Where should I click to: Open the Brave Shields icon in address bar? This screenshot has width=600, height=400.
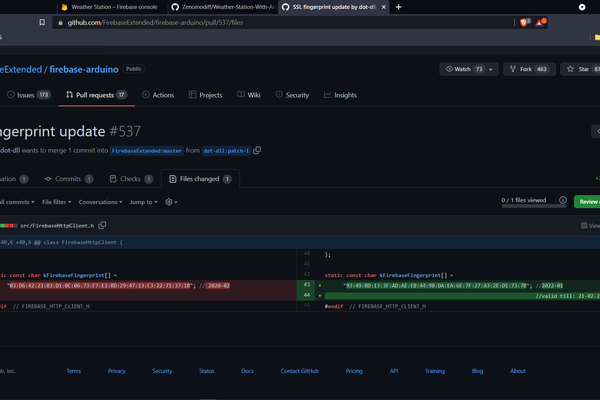tap(523, 22)
